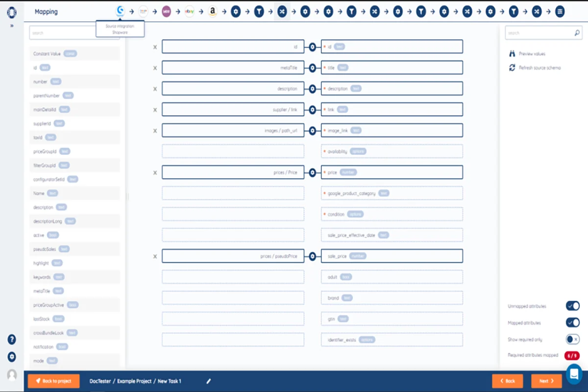
Task: Remove the description mapping with its X
Action: click(155, 89)
